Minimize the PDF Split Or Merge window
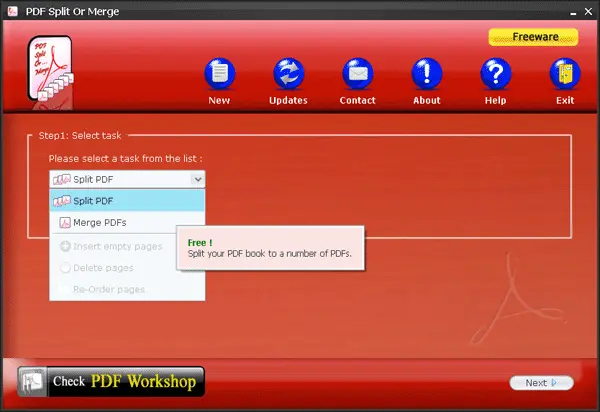Image resolution: width=600 pixels, height=412 pixels. tap(573, 12)
